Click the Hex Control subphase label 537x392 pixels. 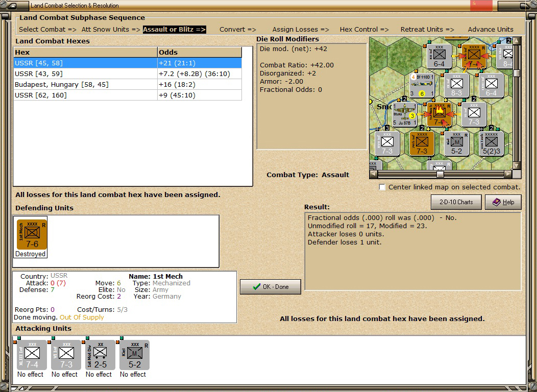[364, 30]
